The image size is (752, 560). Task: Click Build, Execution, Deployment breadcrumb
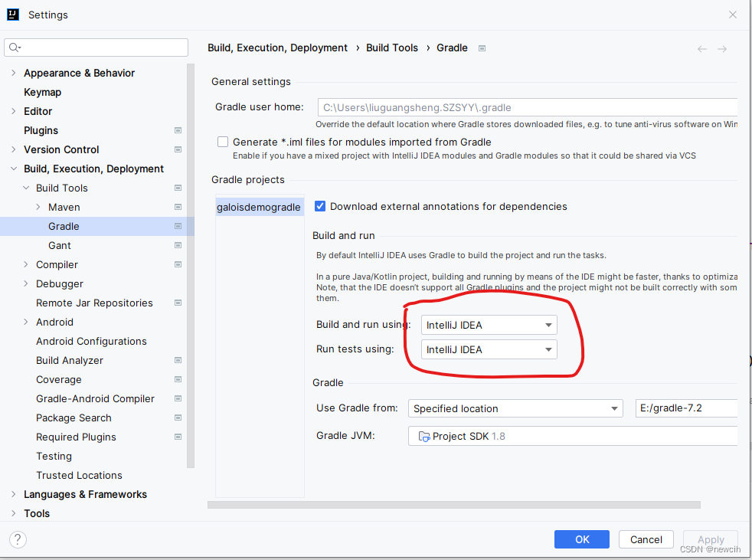click(277, 48)
